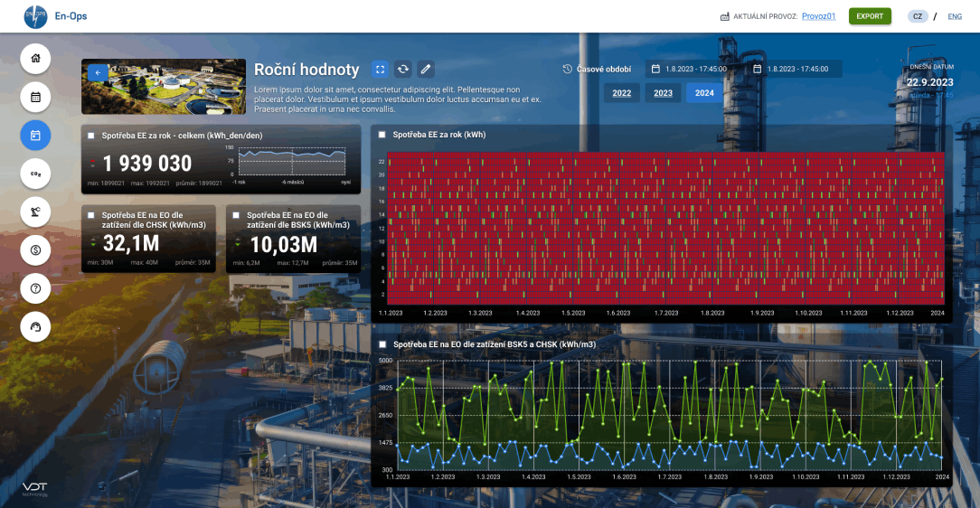Click the factory icon beside Aktuální provoz

(x=725, y=16)
